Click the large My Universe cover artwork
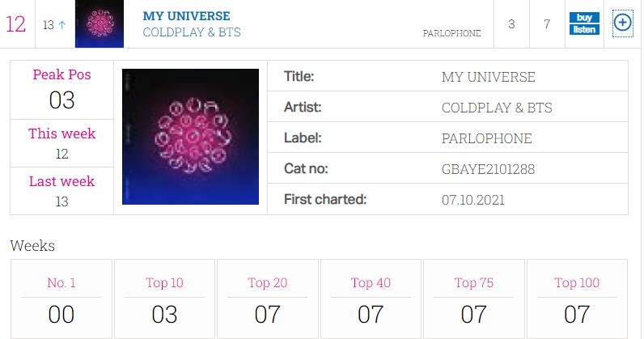The width and height of the screenshot is (644, 339). point(191,137)
